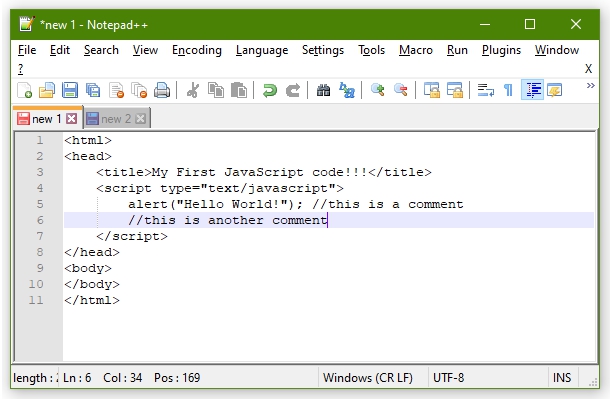610x399 pixels.
Task: Print the current document
Action: tap(162, 90)
